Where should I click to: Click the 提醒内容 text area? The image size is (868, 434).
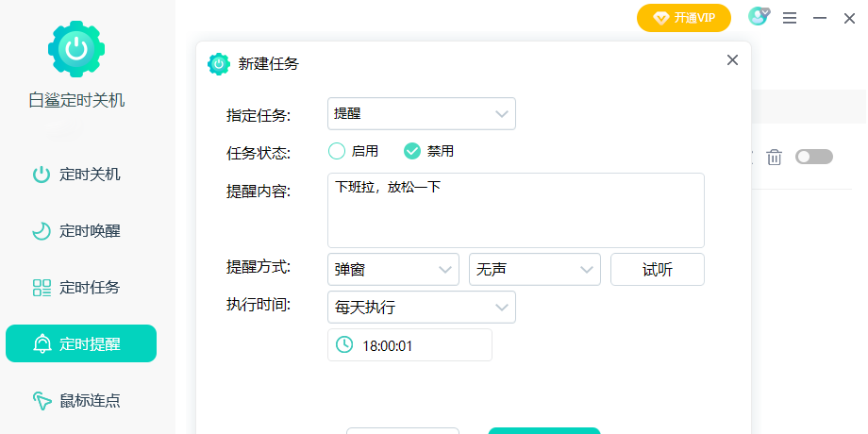pyautogui.click(x=515, y=210)
